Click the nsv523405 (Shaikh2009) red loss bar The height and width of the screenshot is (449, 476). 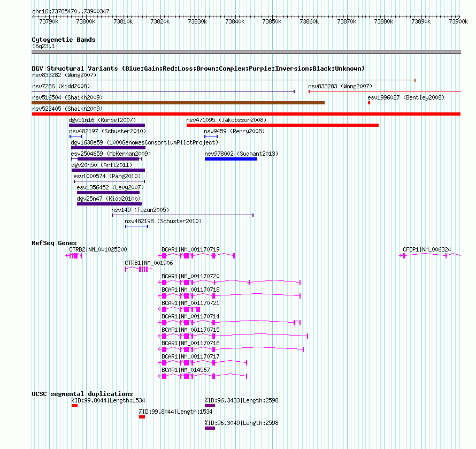(x=246, y=114)
